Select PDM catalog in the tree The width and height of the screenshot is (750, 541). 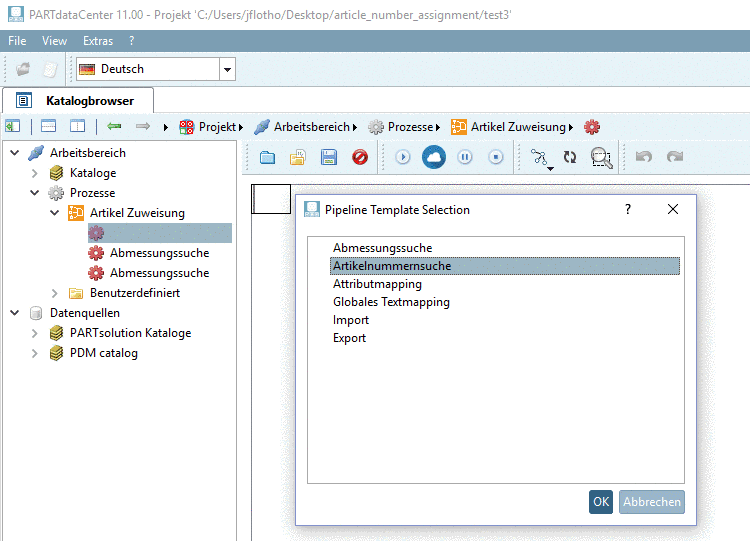tap(104, 353)
